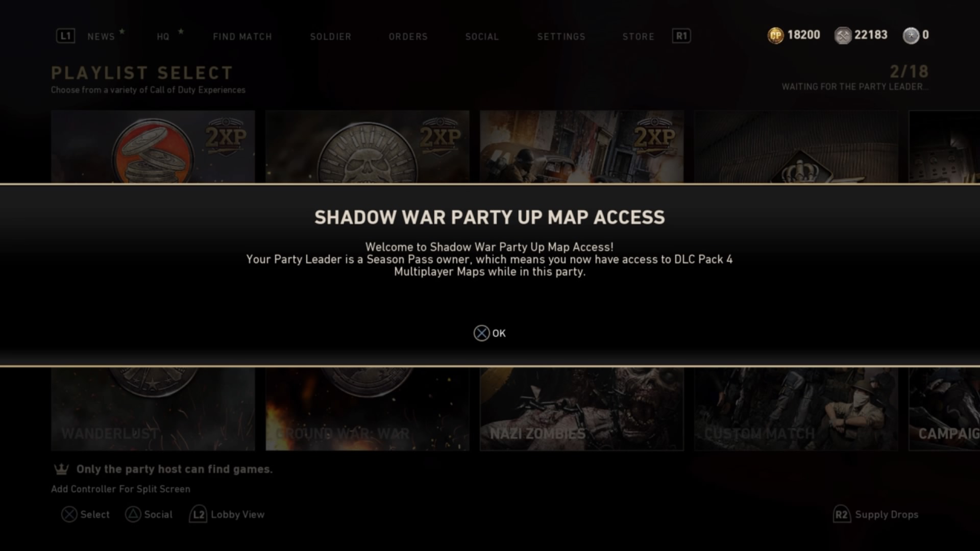Image resolution: width=980 pixels, height=551 pixels.
Task: Choose the Custom Match playlist tile
Action: [796, 409]
